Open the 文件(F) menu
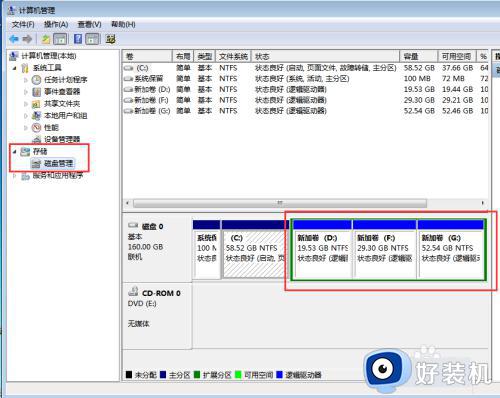 tap(23, 25)
